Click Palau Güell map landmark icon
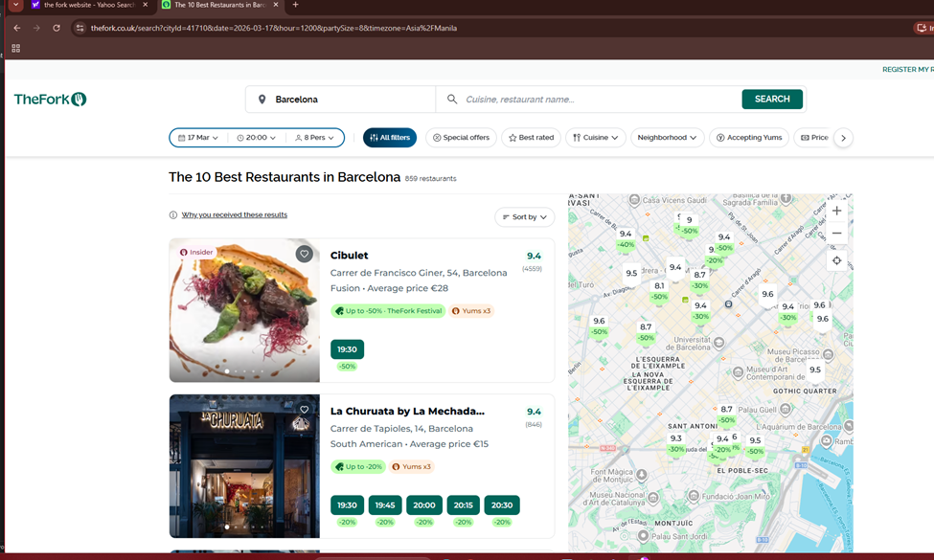Image resolution: width=934 pixels, height=560 pixels. click(786, 410)
